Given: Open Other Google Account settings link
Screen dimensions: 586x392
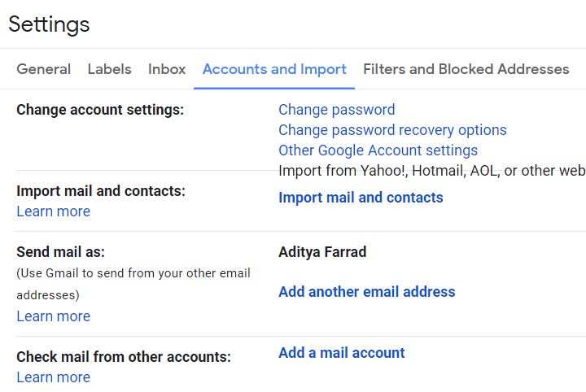Looking at the screenshot, I should pos(378,150).
